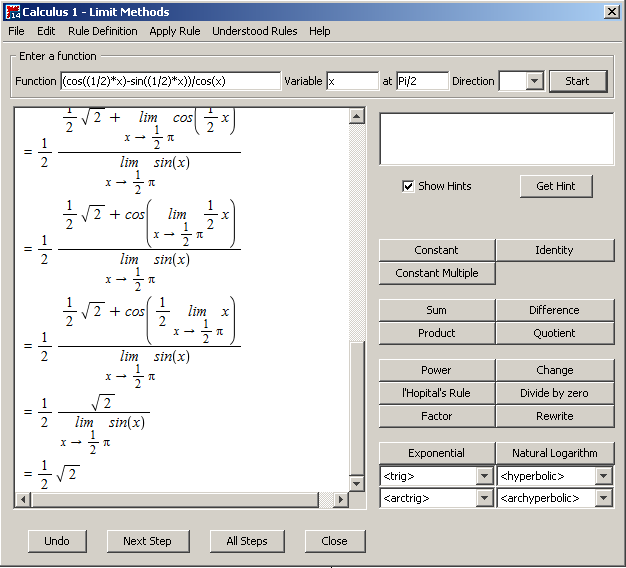This screenshot has height=568, width=626.
Task: Apply the Product rule
Action: 437,333
